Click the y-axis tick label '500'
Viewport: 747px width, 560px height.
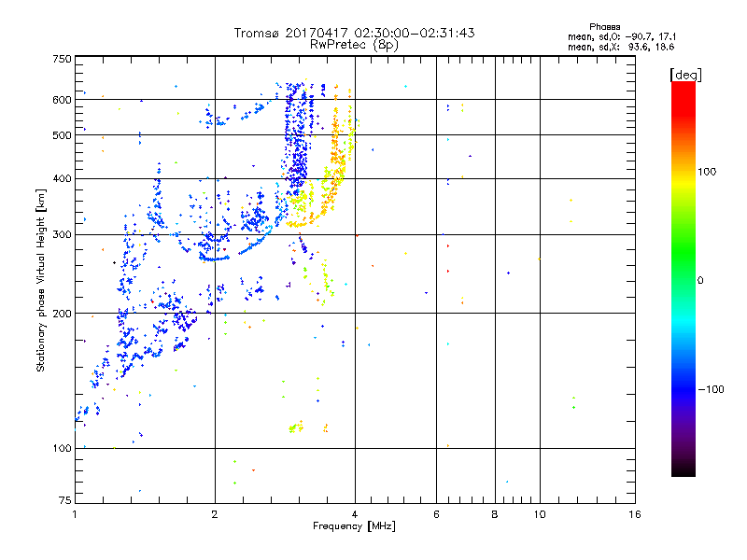(x=62, y=135)
